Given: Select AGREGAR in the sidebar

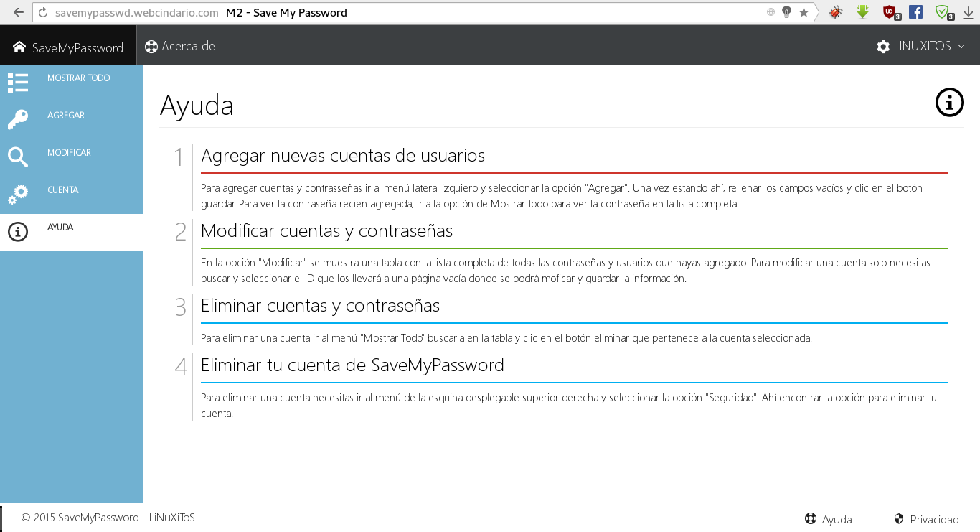Looking at the screenshot, I should (x=66, y=115).
